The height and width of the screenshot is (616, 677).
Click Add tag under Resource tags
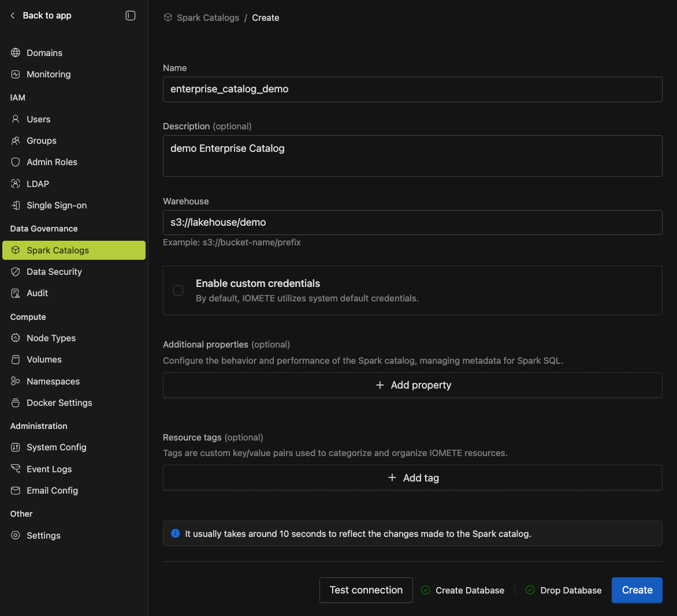[412, 477]
